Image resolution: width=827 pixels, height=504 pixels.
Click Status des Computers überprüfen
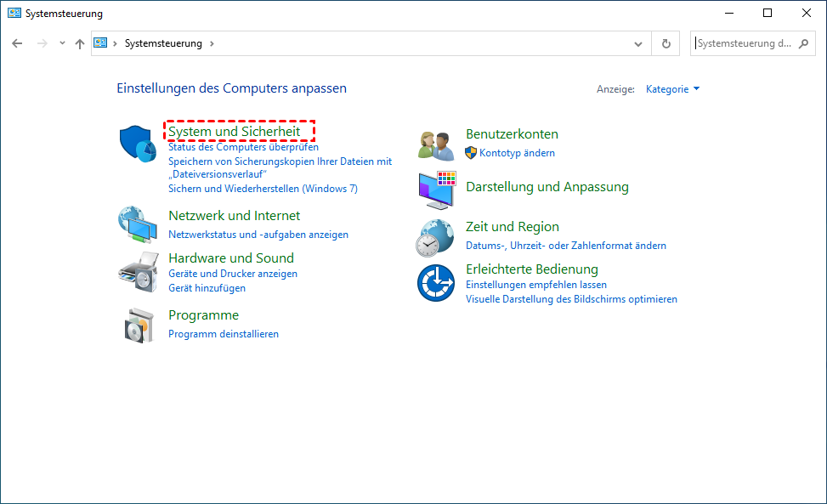point(243,147)
